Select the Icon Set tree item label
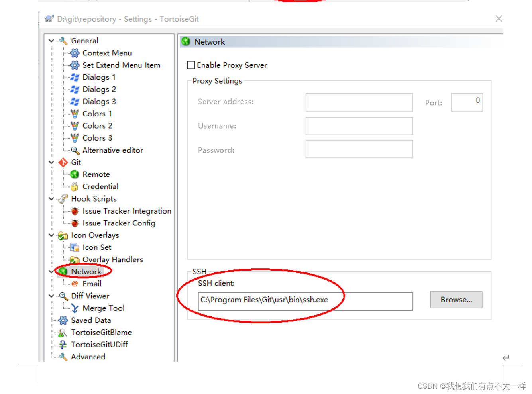This screenshot has width=532, height=394. pyautogui.click(x=97, y=247)
